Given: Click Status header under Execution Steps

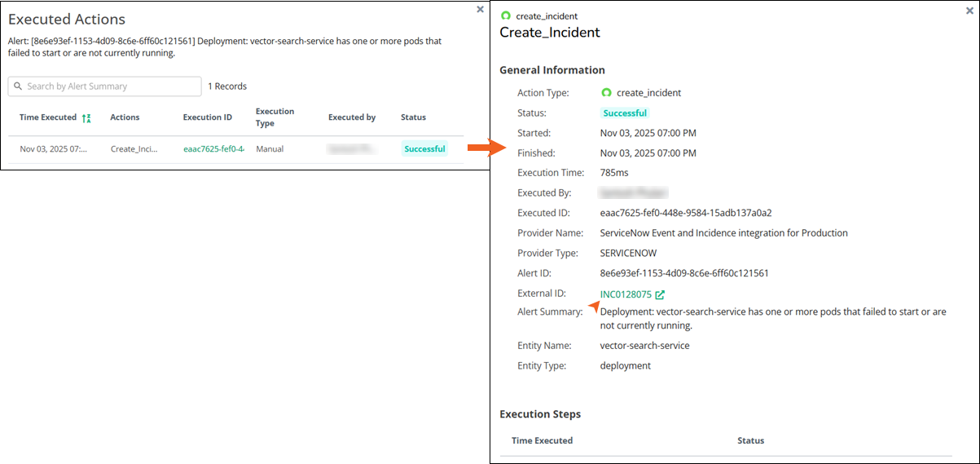Looking at the screenshot, I should pyautogui.click(x=750, y=440).
